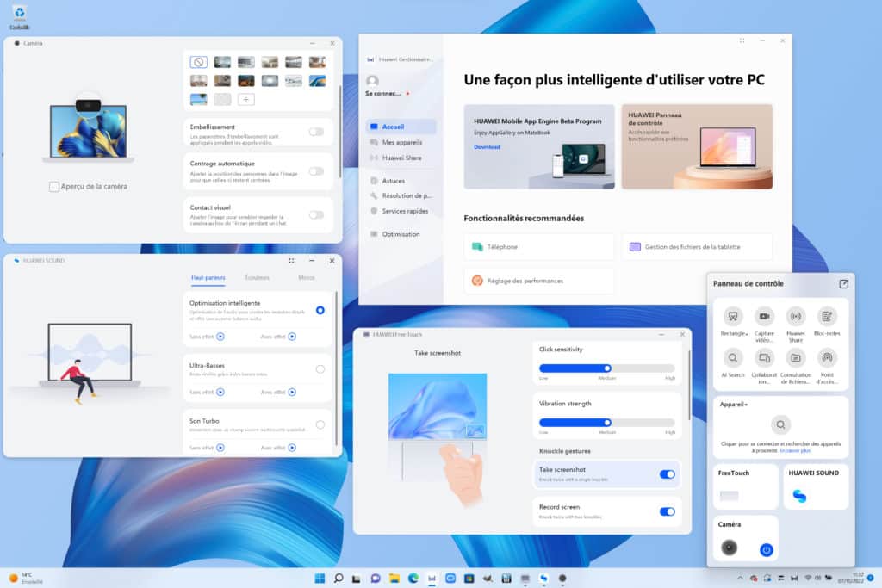Click Se connecter to sign in

coord(383,93)
